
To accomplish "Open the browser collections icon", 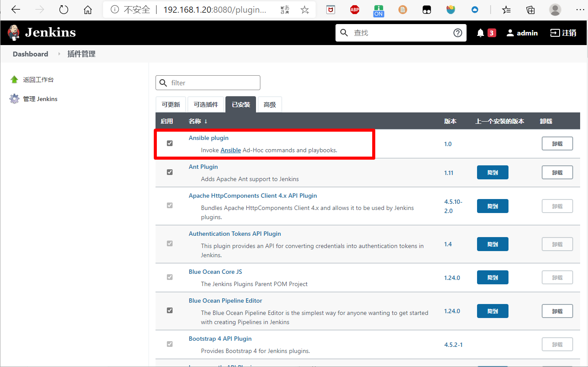I will click(531, 10).
